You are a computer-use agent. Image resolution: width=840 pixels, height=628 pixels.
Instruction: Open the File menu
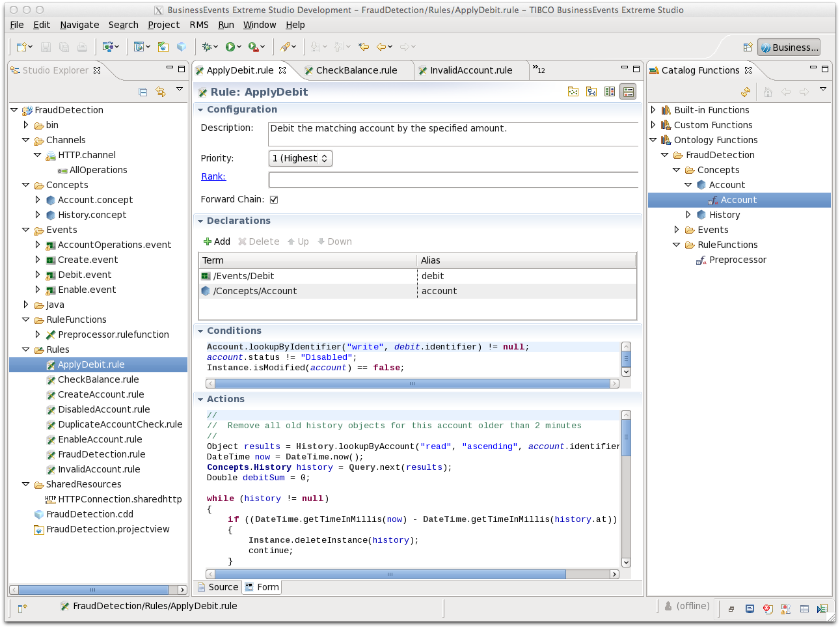click(17, 25)
